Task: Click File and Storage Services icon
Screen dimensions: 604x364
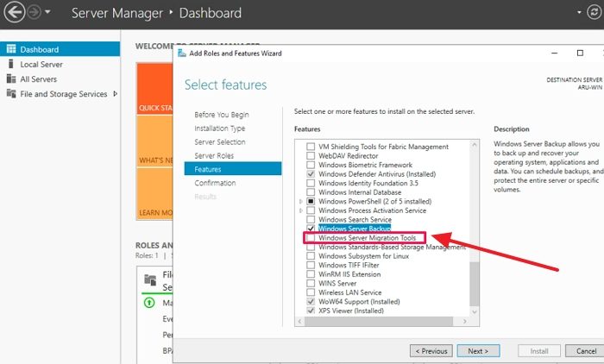Action: 10,94
